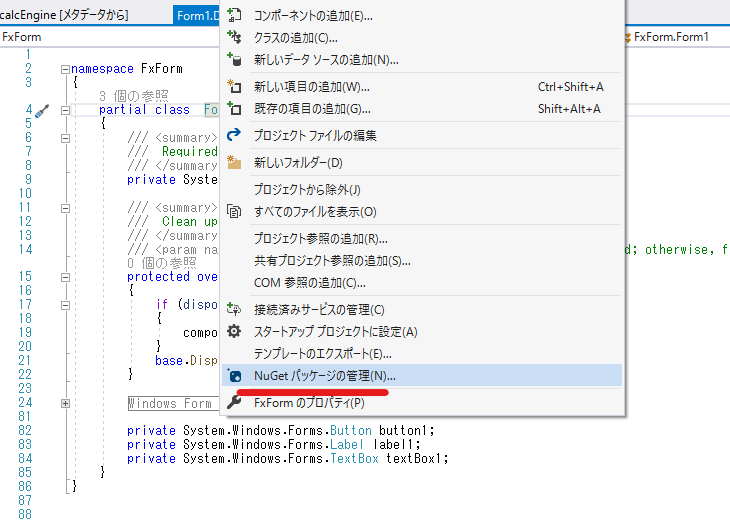Switch to the calcEngine [メタデータから] tab
Screen dimensions: 730x525
click(64, 15)
